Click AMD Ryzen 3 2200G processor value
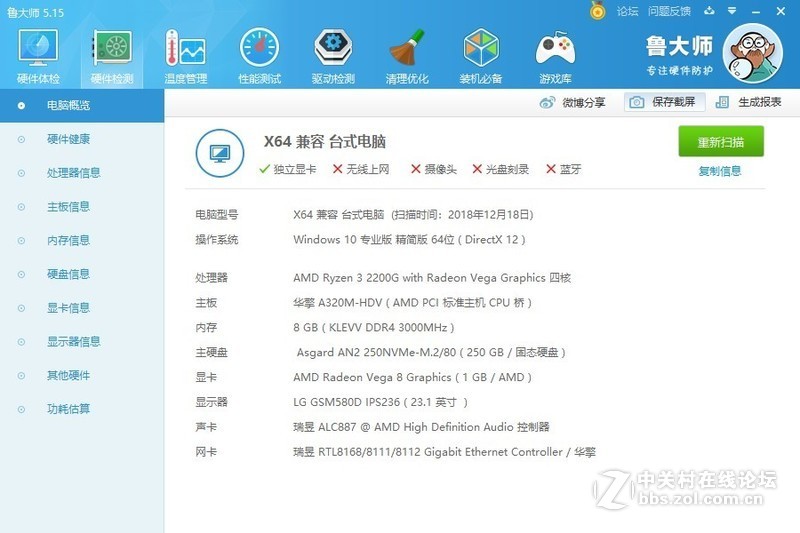This screenshot has height=533, width=800. coord(432,277)
